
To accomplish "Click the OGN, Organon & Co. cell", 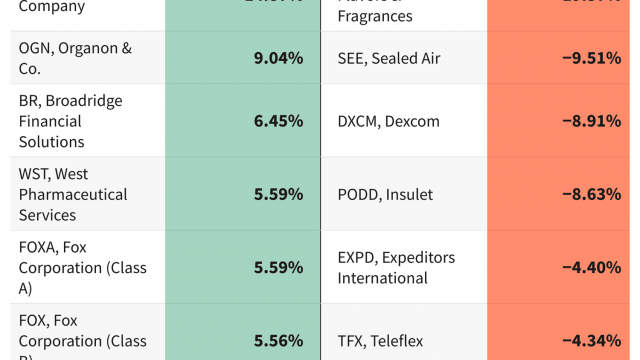I will 87,58.
